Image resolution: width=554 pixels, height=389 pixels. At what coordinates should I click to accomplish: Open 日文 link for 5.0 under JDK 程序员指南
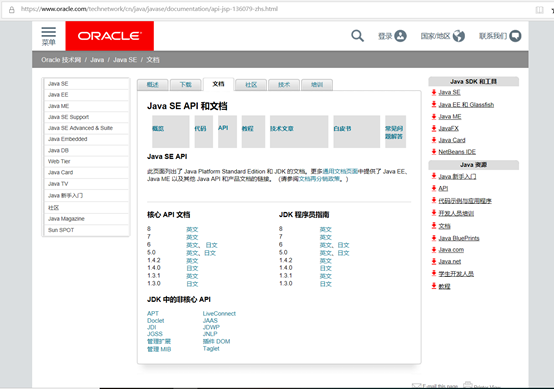coord(343,253)
